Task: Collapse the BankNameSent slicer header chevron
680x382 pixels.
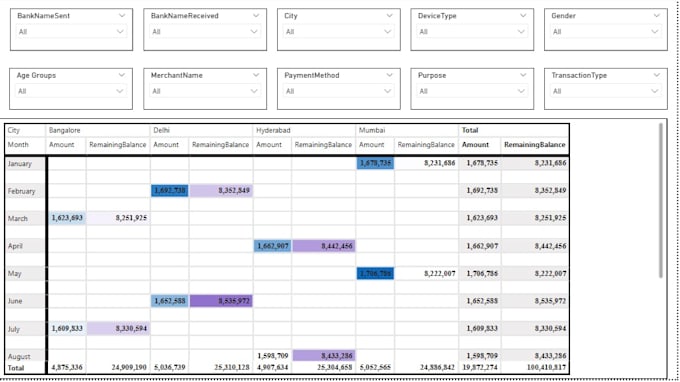Action: 121,16
